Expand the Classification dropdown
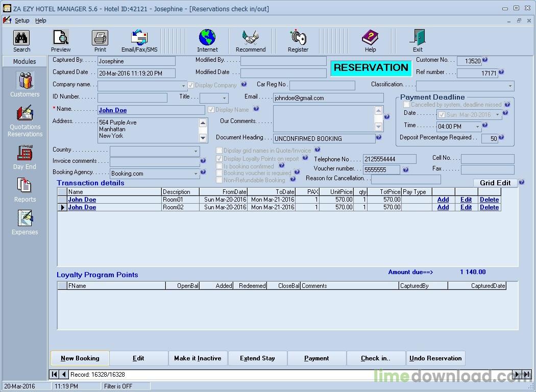The width and height of the screenshot is (536, 392). pyautogui.click(x=511, y=85)
